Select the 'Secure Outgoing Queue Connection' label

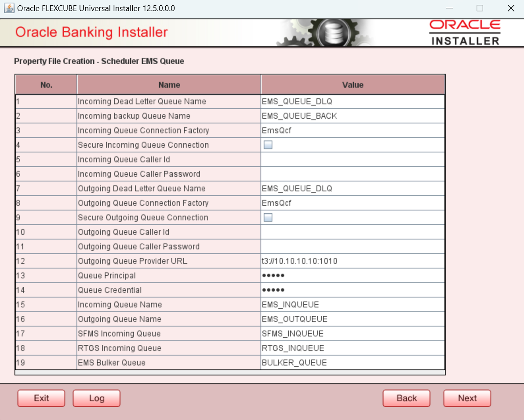coord(143,217)
